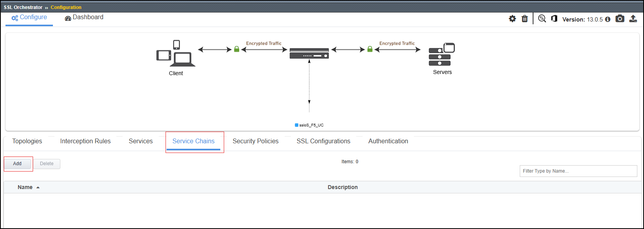Click the ssloS_F5_UC legend label
Screen dimensions: 644x229
click(x=312, y=125)
